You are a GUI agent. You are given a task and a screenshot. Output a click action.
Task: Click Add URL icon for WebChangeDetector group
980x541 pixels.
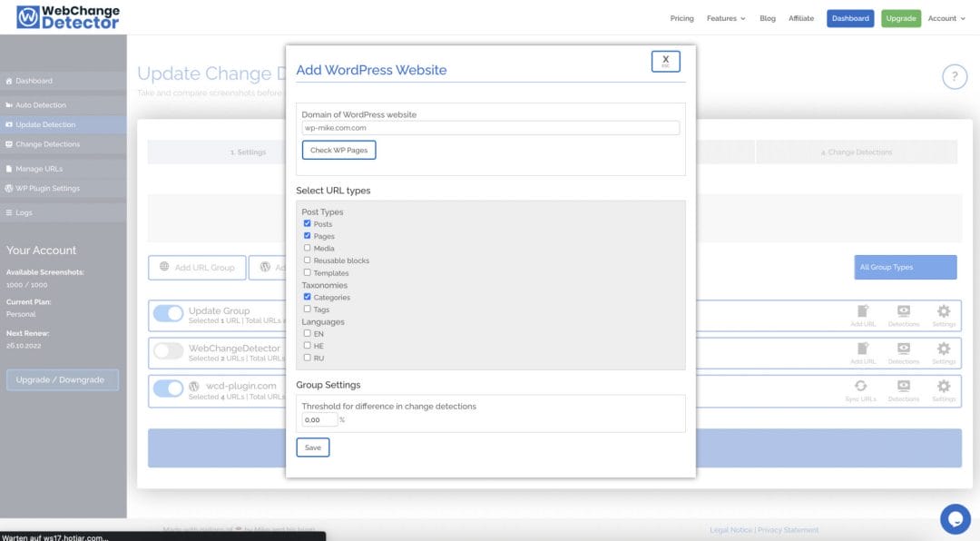863,353
